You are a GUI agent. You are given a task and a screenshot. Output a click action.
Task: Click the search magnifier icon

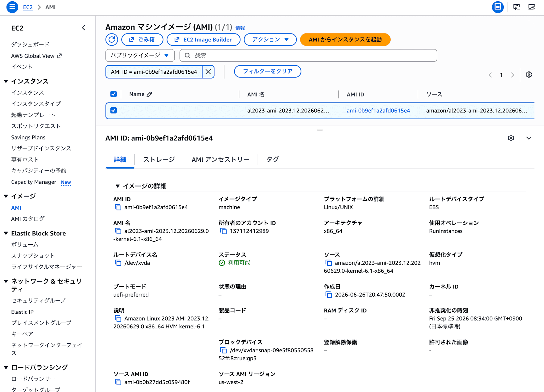[187, 55]
